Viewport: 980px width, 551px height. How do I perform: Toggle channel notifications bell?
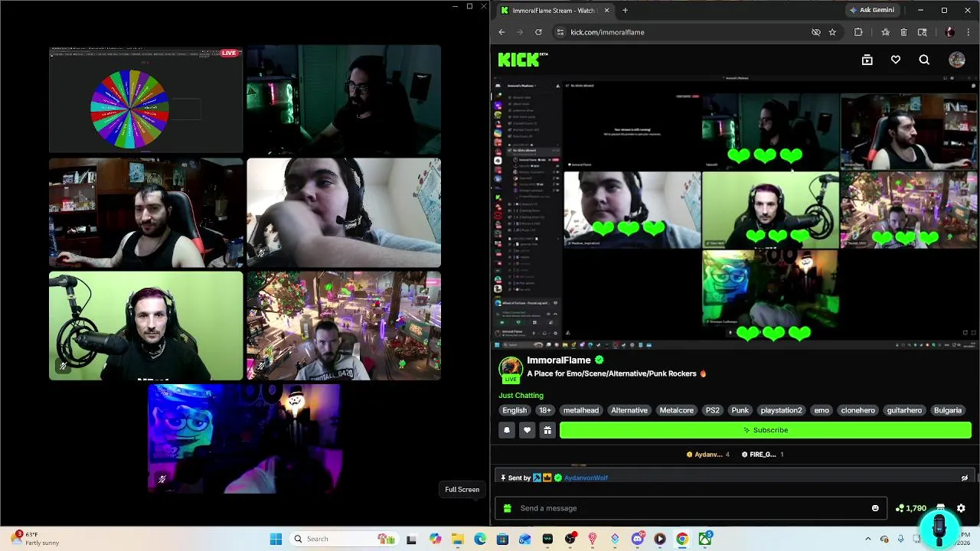click(x=506, y=430)
